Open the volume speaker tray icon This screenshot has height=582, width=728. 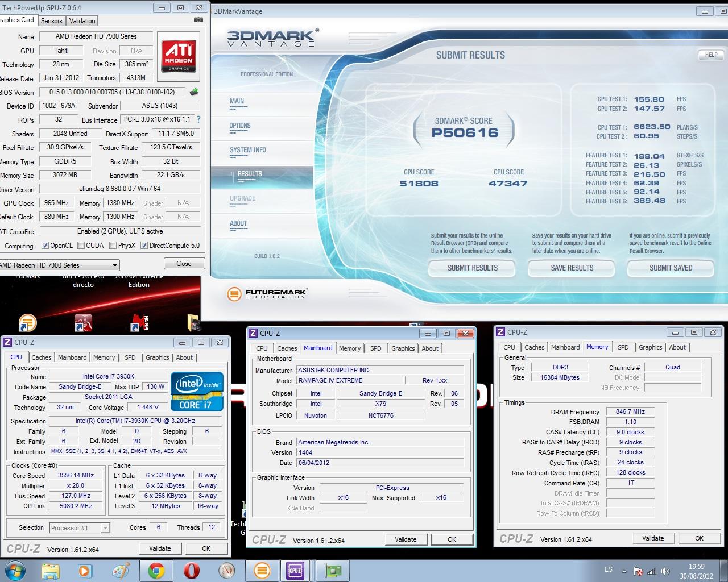pos(665,571)
